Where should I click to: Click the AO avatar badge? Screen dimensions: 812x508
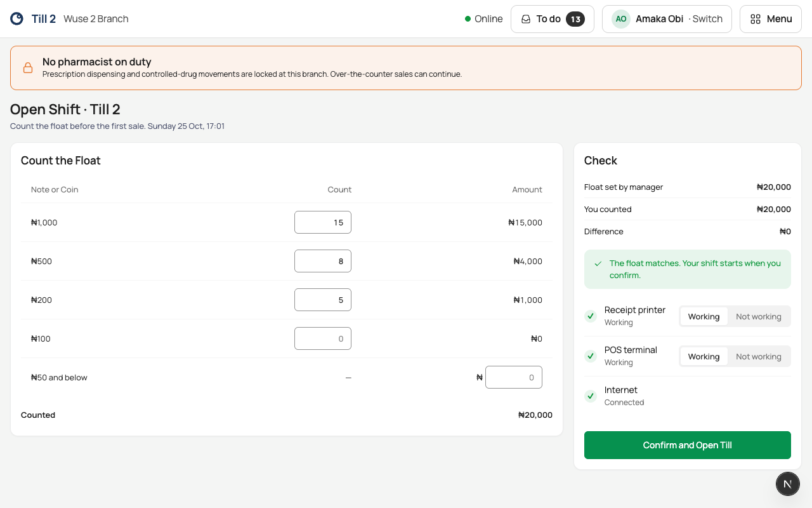tap(621, 19)
